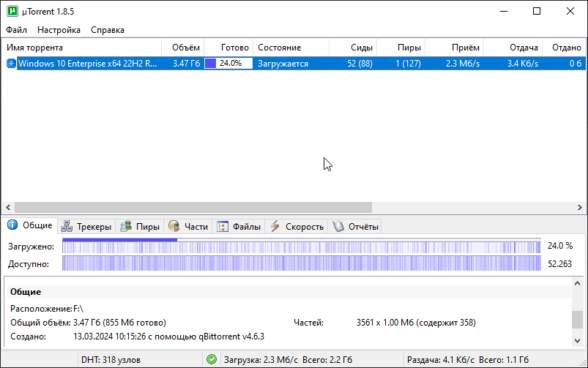Open the Настройка menu
This screenshot has height=368, width=588.
(59, 30)
